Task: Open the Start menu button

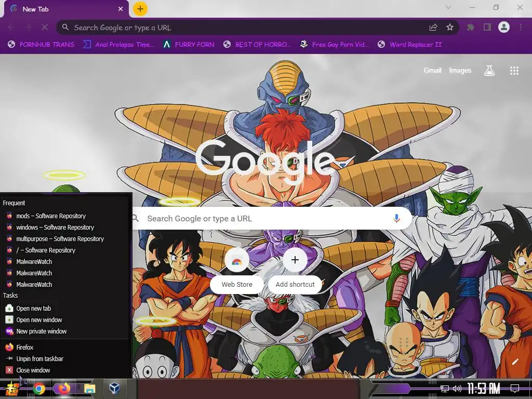Action: tap(12, 389)
